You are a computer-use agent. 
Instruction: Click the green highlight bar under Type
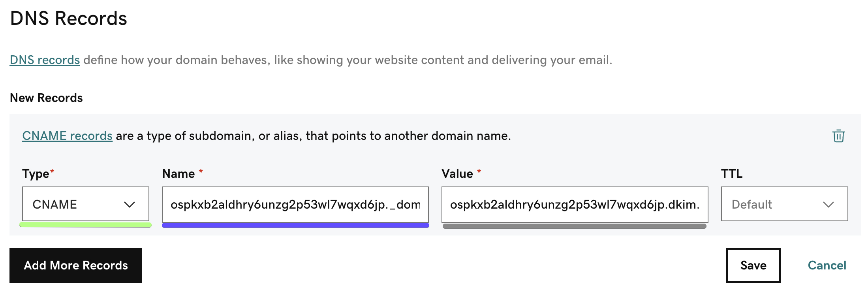(x=86, y=225)
